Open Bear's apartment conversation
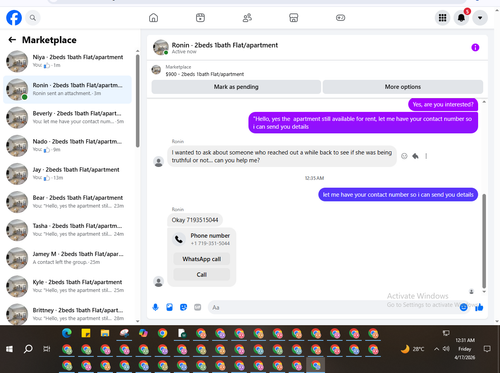Image resolution: width=500 pixels, height=373 pixels. (67, 202)
